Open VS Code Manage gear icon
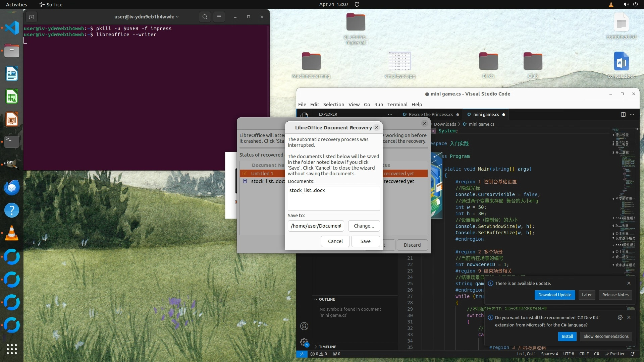This screenshot has width=644, height=362. point(304,342)
